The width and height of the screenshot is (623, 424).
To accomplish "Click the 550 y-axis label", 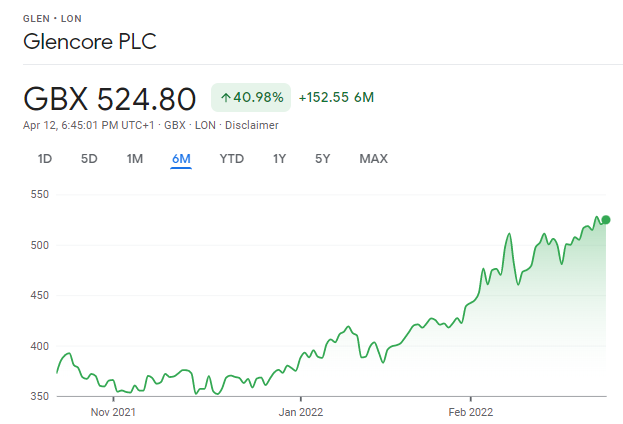I will point(40,194).
